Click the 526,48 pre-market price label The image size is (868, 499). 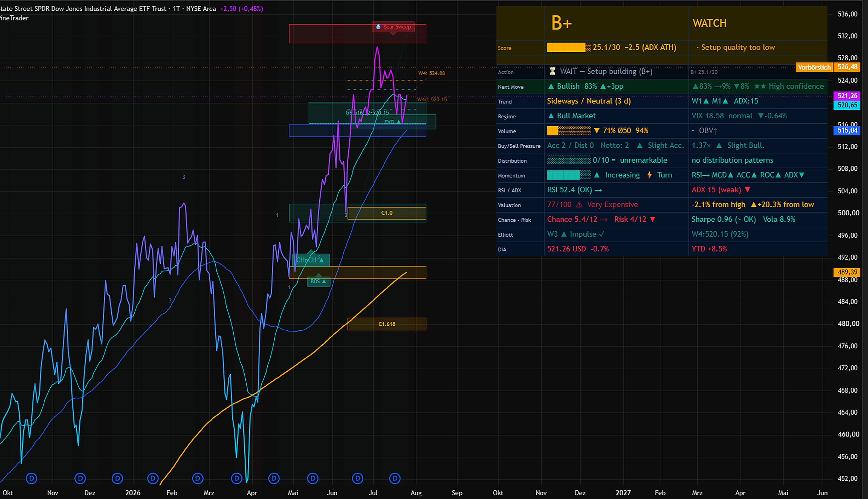(x=847, y=67)
